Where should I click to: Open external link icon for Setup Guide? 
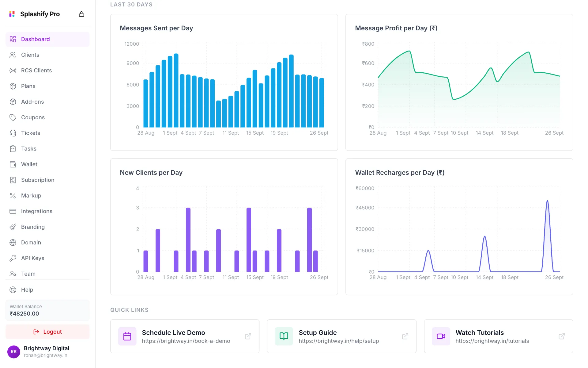tap(405, 336)
